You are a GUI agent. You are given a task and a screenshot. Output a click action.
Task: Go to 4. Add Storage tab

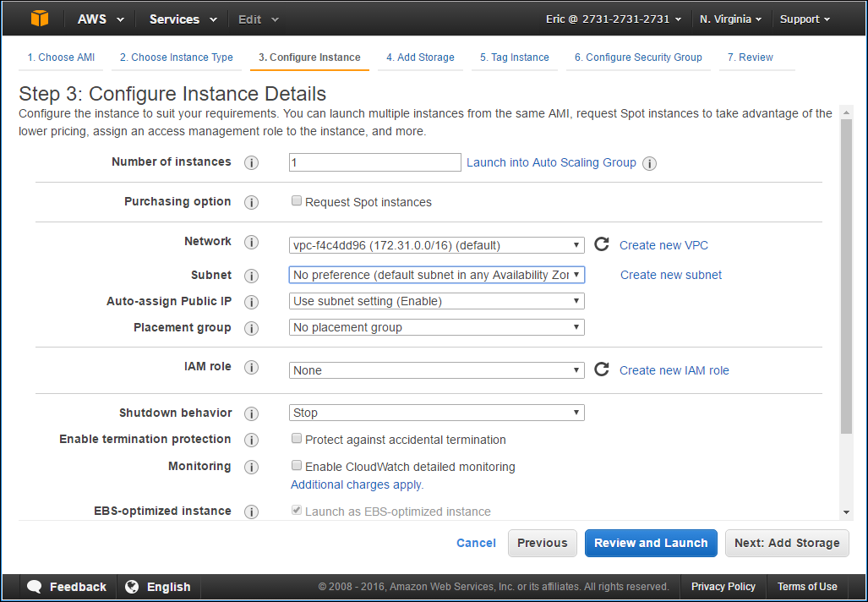click(420, 57)
